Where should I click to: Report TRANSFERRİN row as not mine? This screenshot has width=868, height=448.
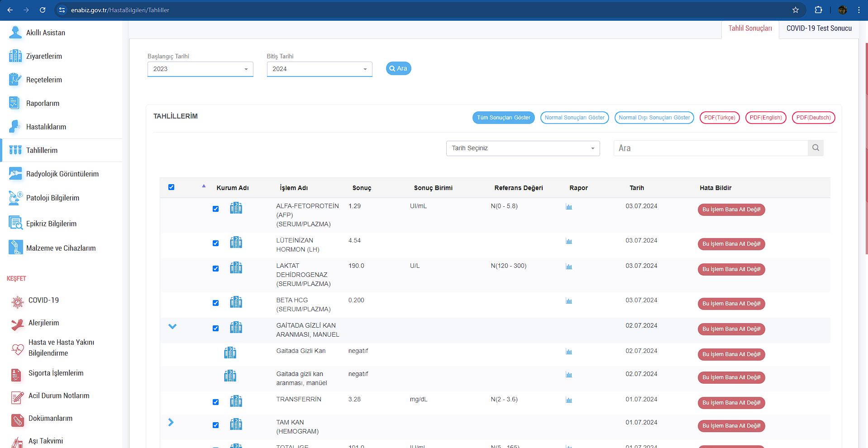[731, 403]
